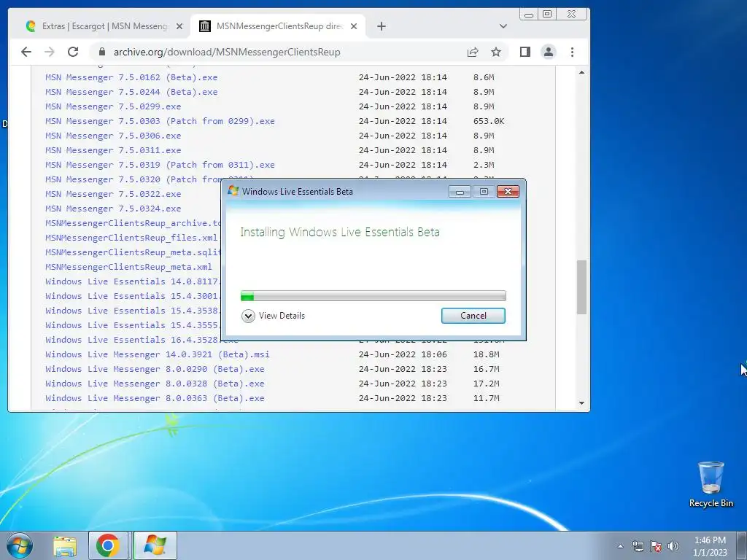The height and width of the screenshot is (560, 747).
Task: Open Chrome's side panel icon
Action: pyautogui.click(x=525, y=52)
